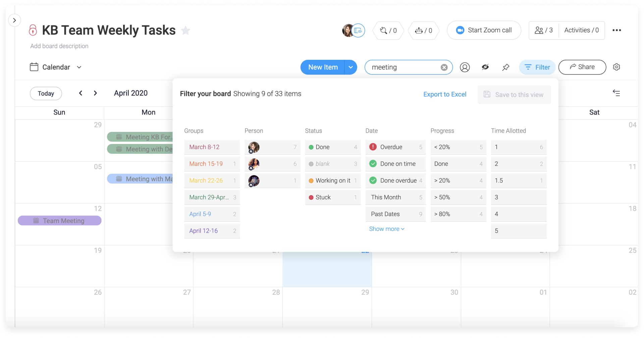Filter by group March 29-Apr

coord(212,197)
